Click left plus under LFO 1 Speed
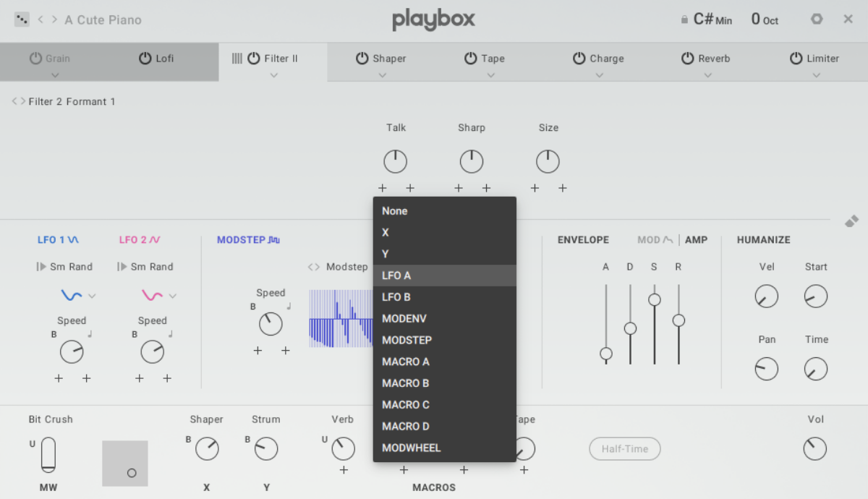 [59, 378]
